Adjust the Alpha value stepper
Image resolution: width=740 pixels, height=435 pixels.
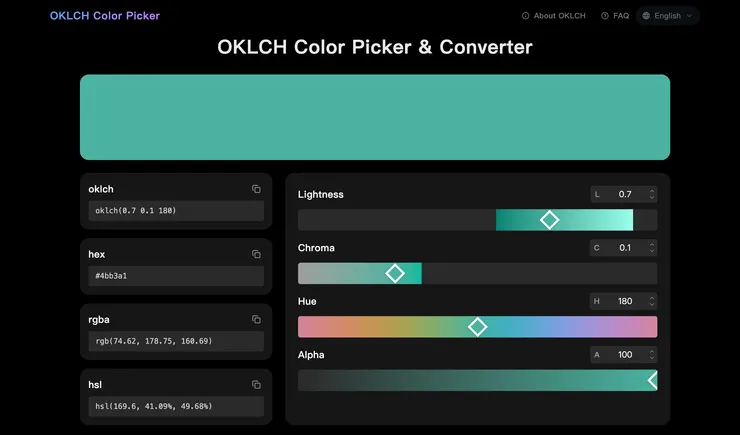(x=652, y=354)
